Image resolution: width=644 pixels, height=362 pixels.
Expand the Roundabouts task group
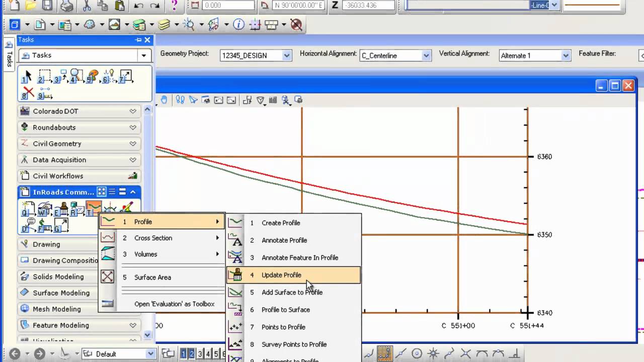133,127
